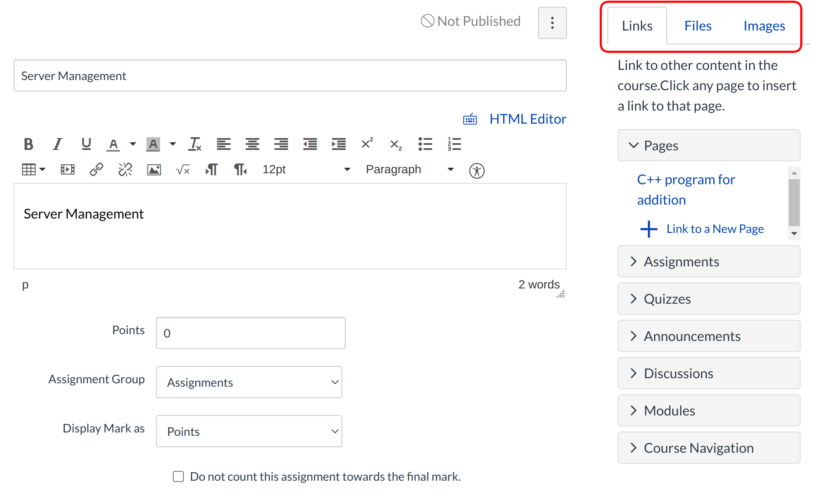Switch to the Files tab

tap(698, 26)
